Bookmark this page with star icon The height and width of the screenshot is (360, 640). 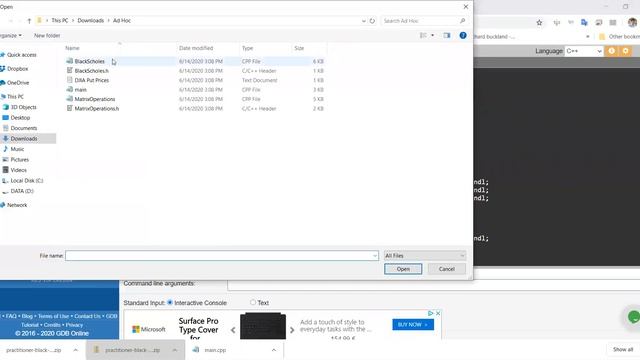click(x=539, y=23)
